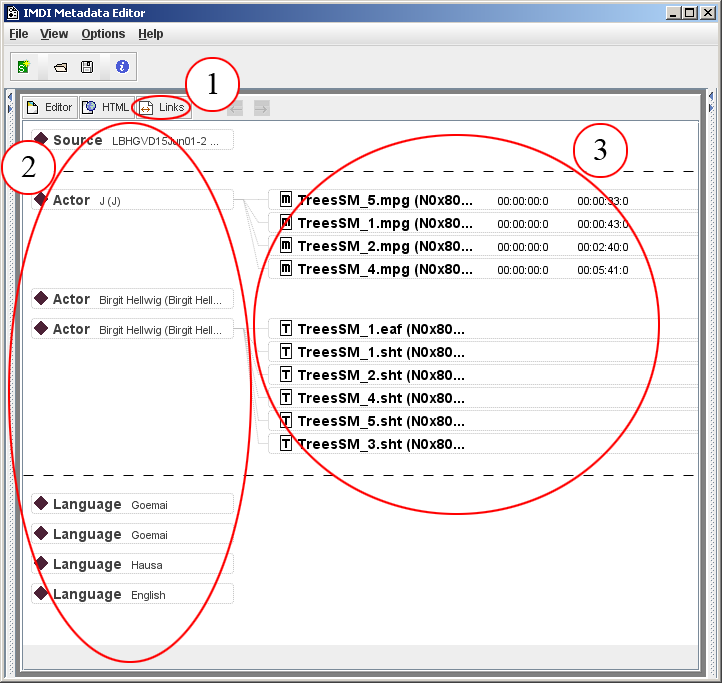Screen dimensions: 722x683
Task: Click text icon of TreesSM_3.sht
Action: [286, 443]
